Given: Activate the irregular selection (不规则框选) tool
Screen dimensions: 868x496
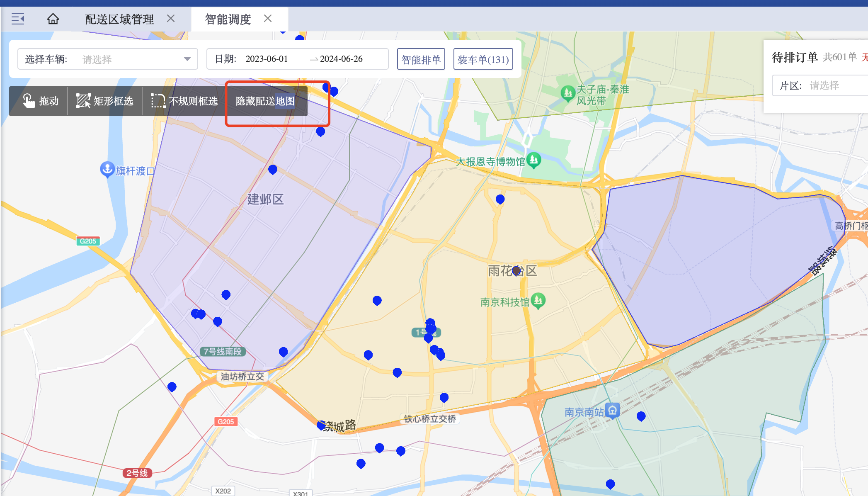Looking at the screenshot, I should click(184, 101).
